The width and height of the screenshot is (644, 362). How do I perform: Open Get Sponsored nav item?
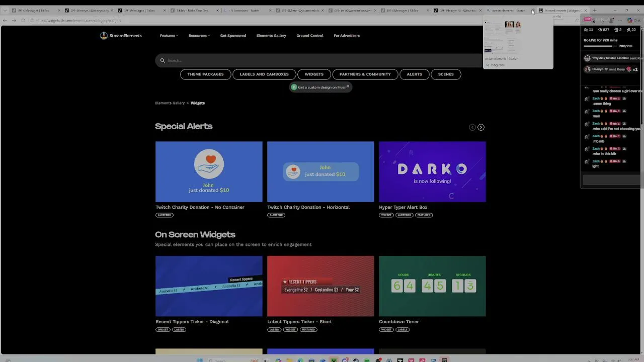click(233, 36)
